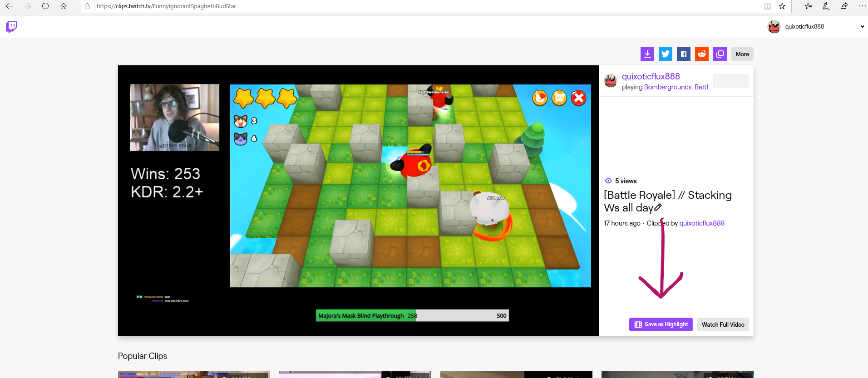
Task: Add page to favorites star icon
Action: (782, 6)
